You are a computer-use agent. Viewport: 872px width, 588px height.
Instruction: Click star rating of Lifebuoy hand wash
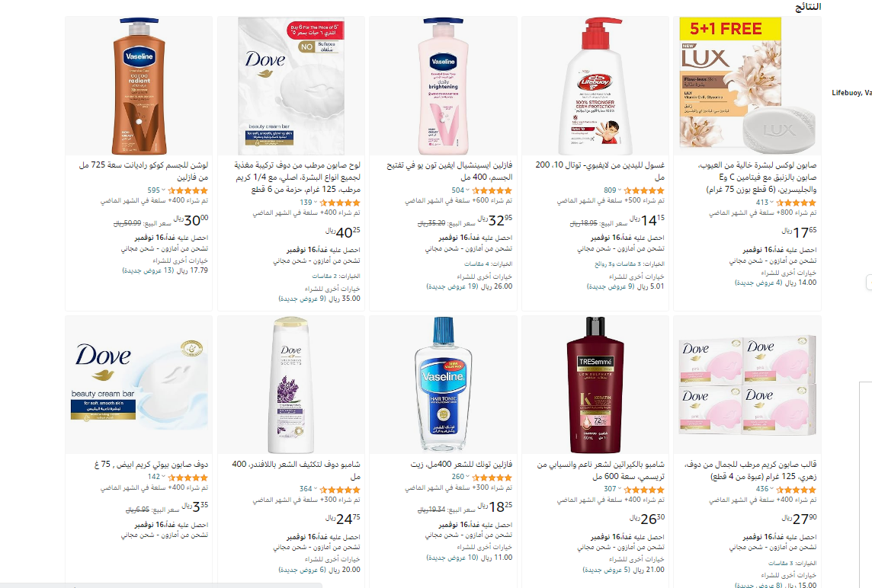644,190
